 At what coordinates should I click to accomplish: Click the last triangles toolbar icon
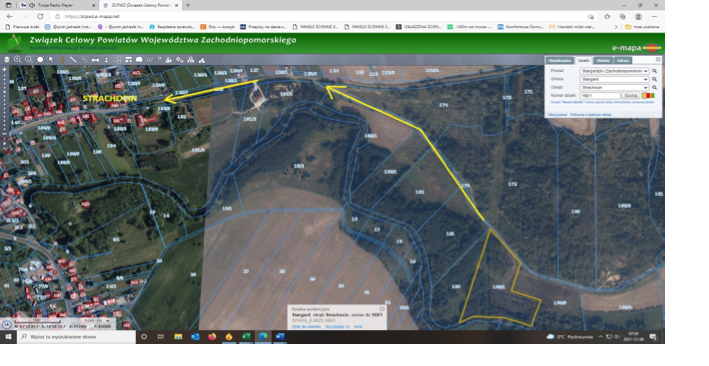[202, 60]
